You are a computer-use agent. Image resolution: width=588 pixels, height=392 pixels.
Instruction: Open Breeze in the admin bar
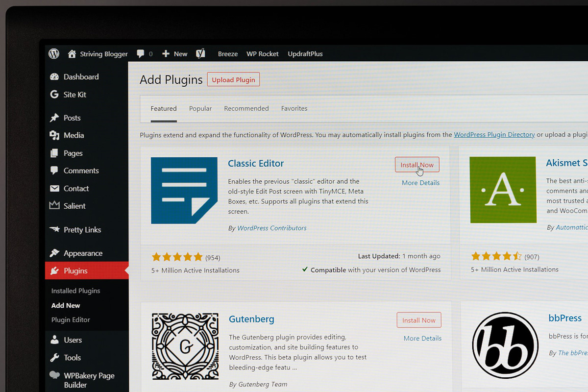(228, 54)
